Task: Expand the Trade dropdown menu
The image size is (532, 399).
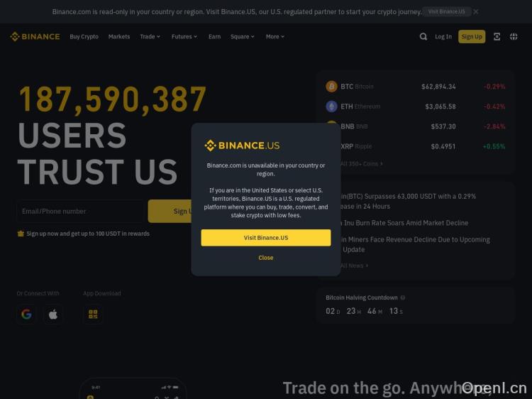Action: coord(150,36)
